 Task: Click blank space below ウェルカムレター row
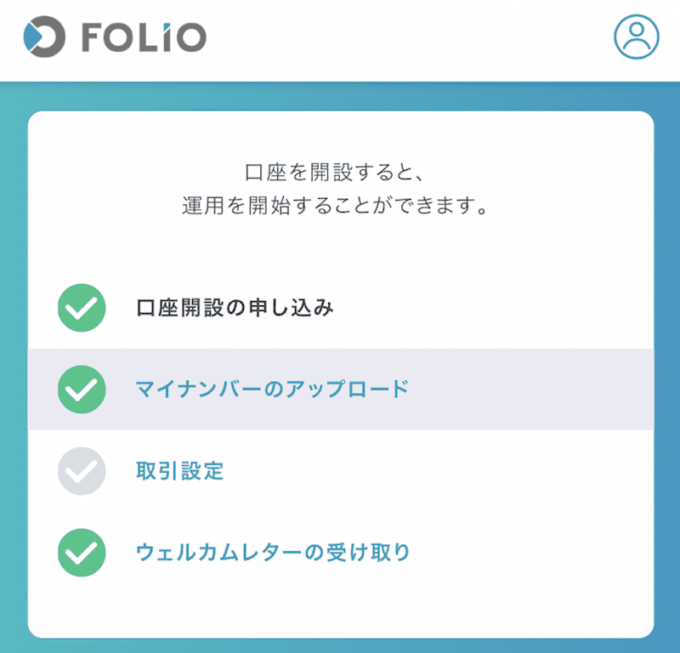point(341,607)
